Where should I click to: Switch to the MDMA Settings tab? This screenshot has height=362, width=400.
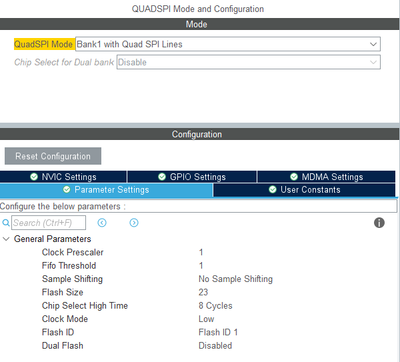(326, 177)
